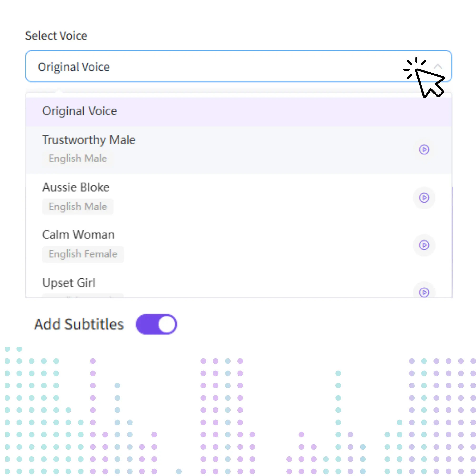Screen dimensions: 476x476
Task: Click English Male tag under Trustworthy Male
Action: coord(78,159)
